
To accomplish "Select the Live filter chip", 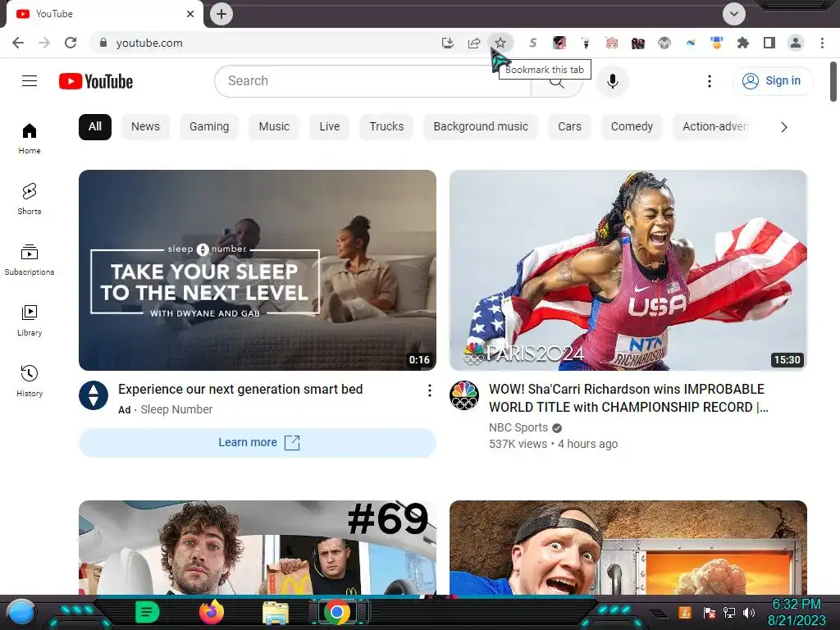I will (330, 127).
